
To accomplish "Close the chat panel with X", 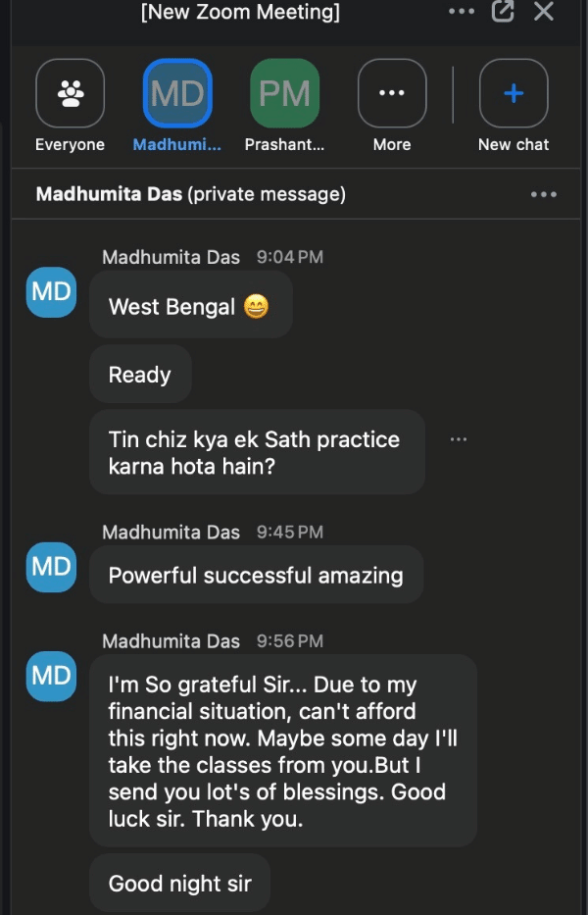I will tap(544, 12).
